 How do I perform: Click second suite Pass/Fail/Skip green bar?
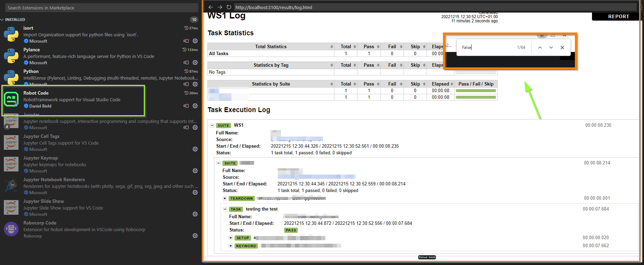point(476,97)
